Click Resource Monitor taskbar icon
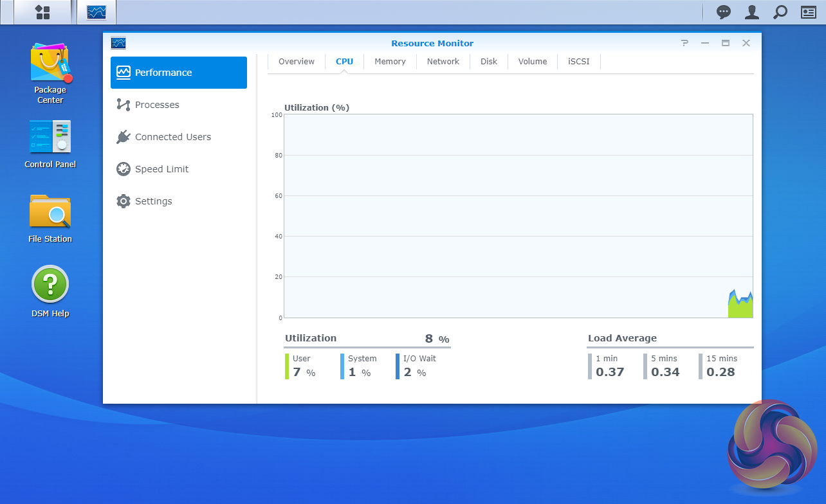 [96, 12]
